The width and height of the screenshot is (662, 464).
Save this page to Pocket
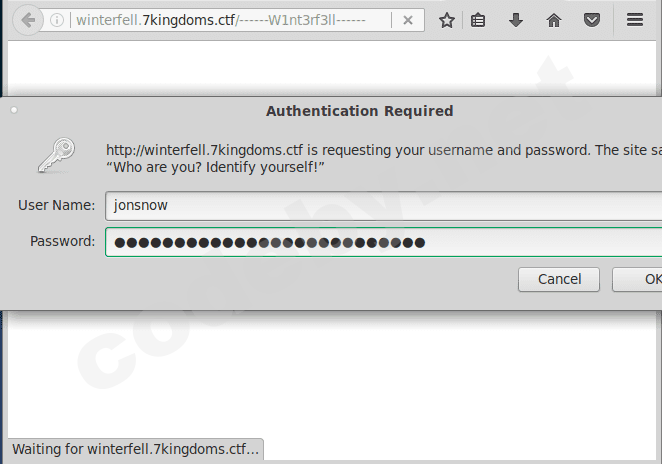pyautogui.click(x=592, y=20)
